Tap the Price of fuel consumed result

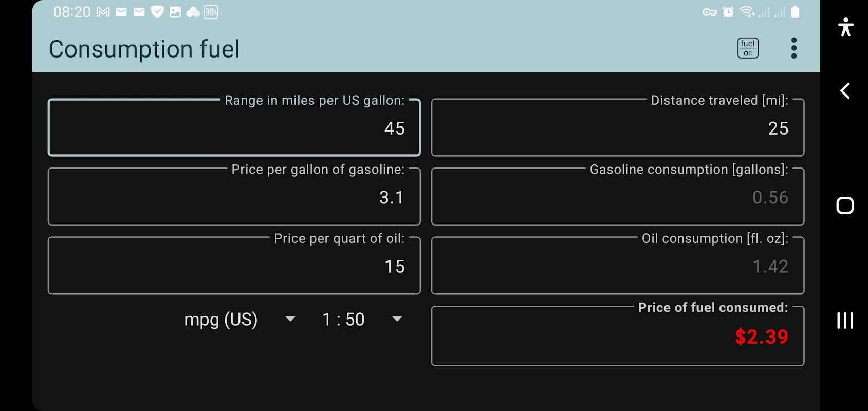tap(617, 337)
